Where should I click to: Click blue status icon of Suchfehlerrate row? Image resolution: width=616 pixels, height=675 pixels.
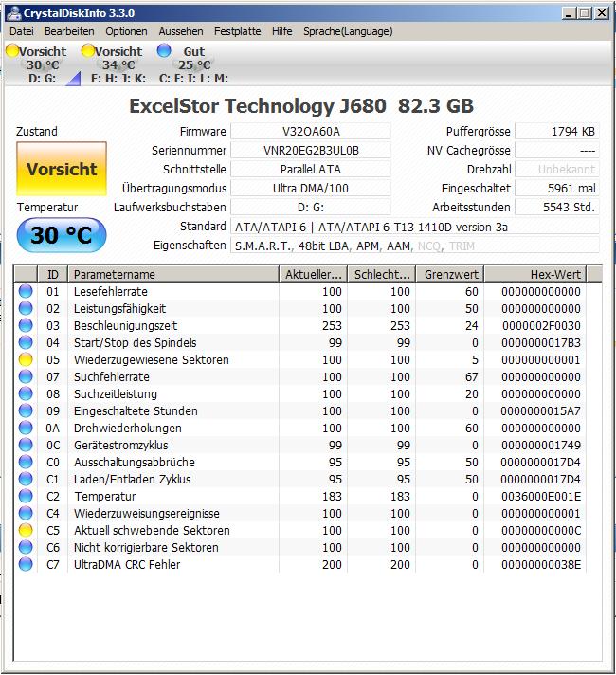tap(26, 376)
